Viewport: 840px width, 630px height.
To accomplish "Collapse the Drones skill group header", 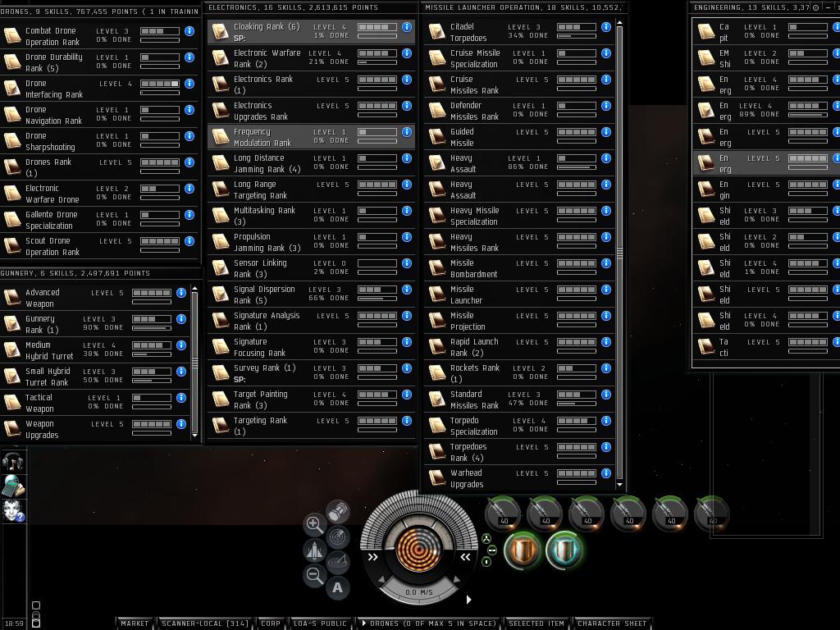I will tap(100, 11).
